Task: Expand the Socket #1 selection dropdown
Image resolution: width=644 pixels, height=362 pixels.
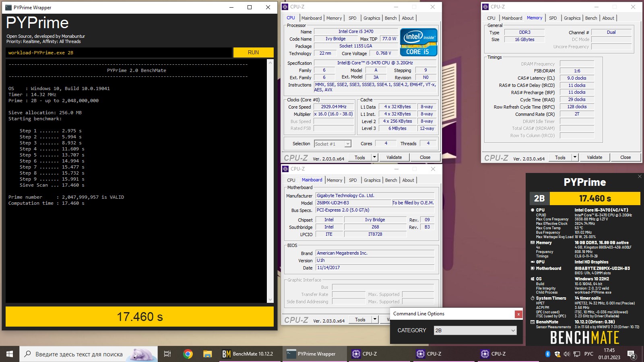Action: coord(348,144)
